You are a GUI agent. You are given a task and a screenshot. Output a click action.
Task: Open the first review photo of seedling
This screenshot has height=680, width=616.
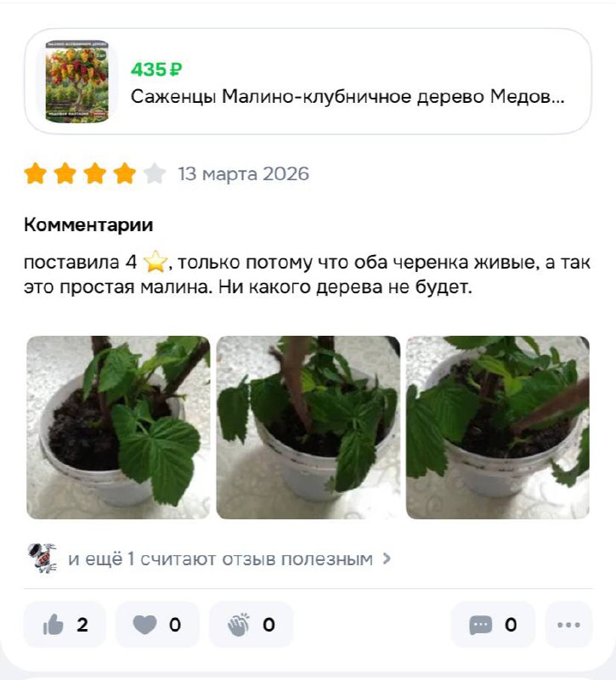pyautogui.click(x=118, y=428)
